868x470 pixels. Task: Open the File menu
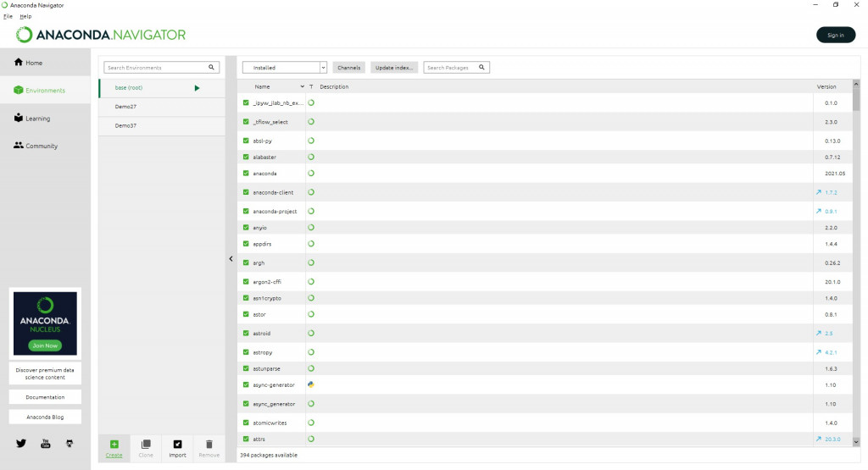pyautogui.click(x=8, y=17)
